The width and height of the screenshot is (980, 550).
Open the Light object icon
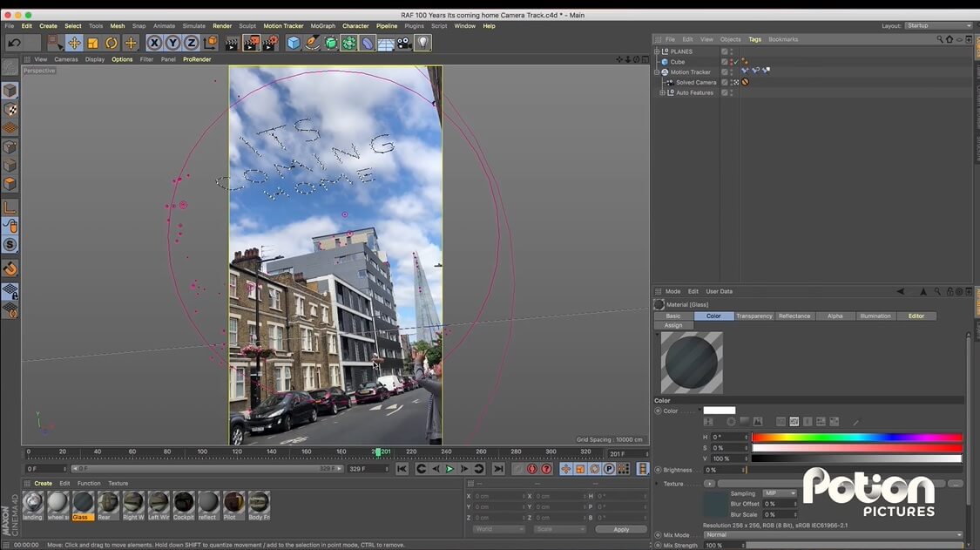[423, 43]
